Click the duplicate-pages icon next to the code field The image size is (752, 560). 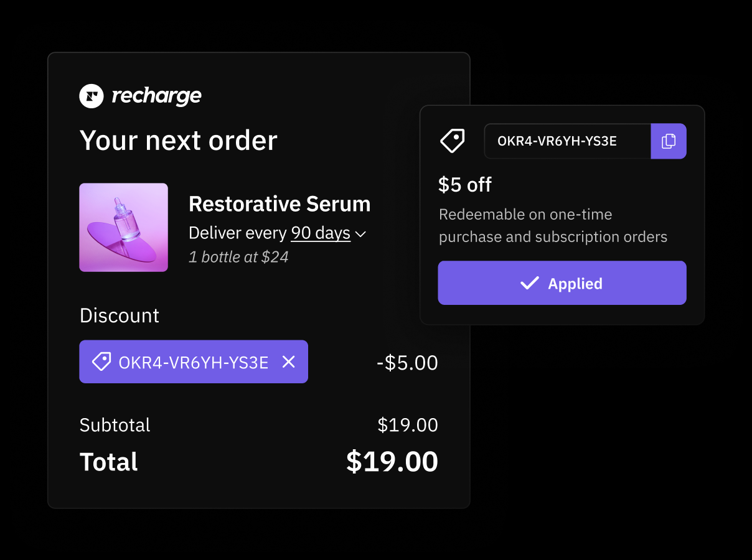point(669,141)
